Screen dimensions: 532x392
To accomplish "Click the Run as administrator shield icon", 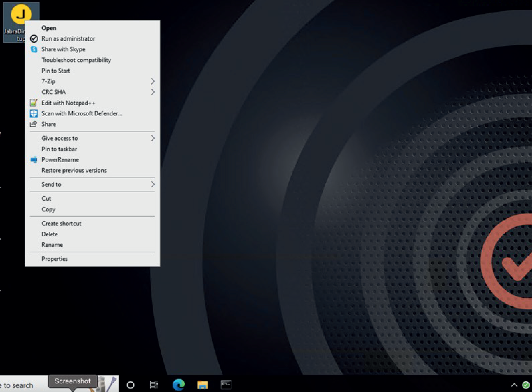I will coord(34,39).
